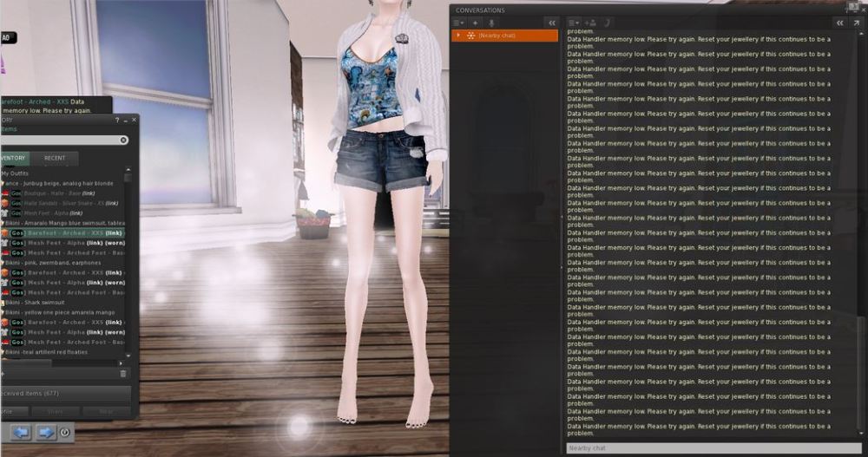This screenshot has height=457, width=868.
Task: Open the conversations view options dropdown
Action: (458, 23)
